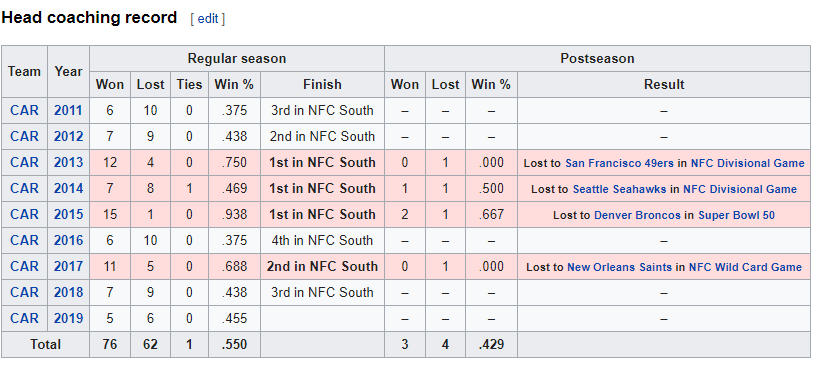823x373 pixels.
Task: Open NFC Divisional Game link in 2013 row
Action: pos(747,163)
